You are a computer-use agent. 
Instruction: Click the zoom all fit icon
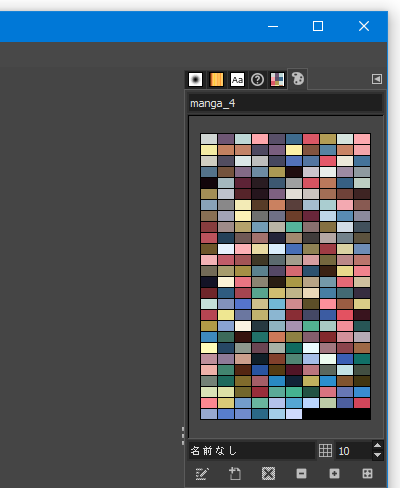[367, 474]
